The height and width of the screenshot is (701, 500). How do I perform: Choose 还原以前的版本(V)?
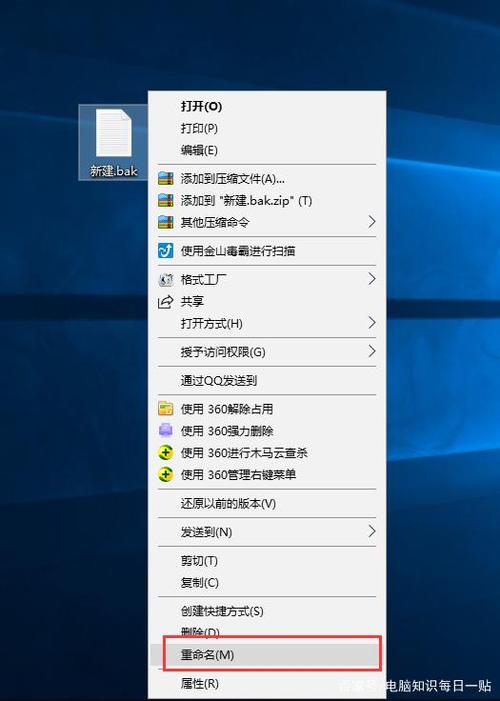point(267,503)
